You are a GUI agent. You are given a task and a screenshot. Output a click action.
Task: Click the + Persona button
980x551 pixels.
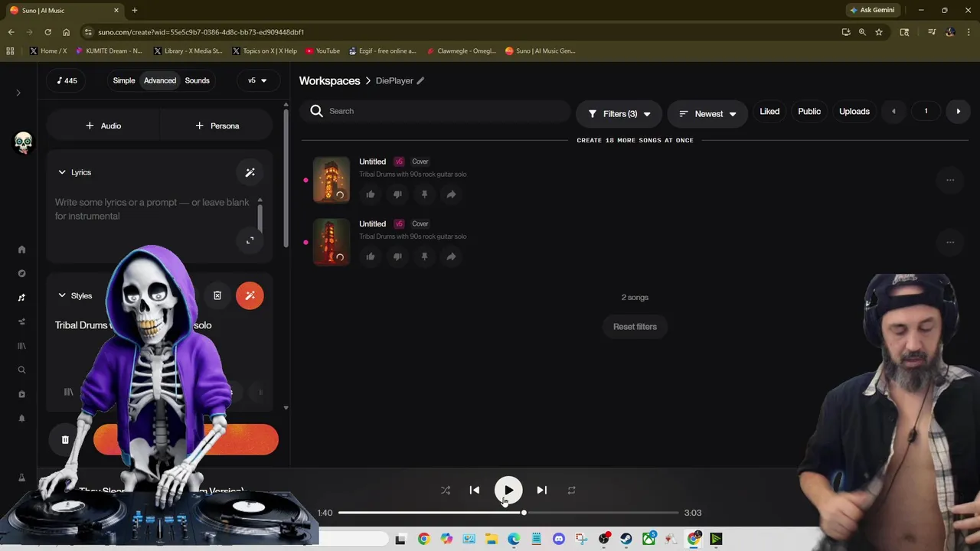(x=217, y=126)
